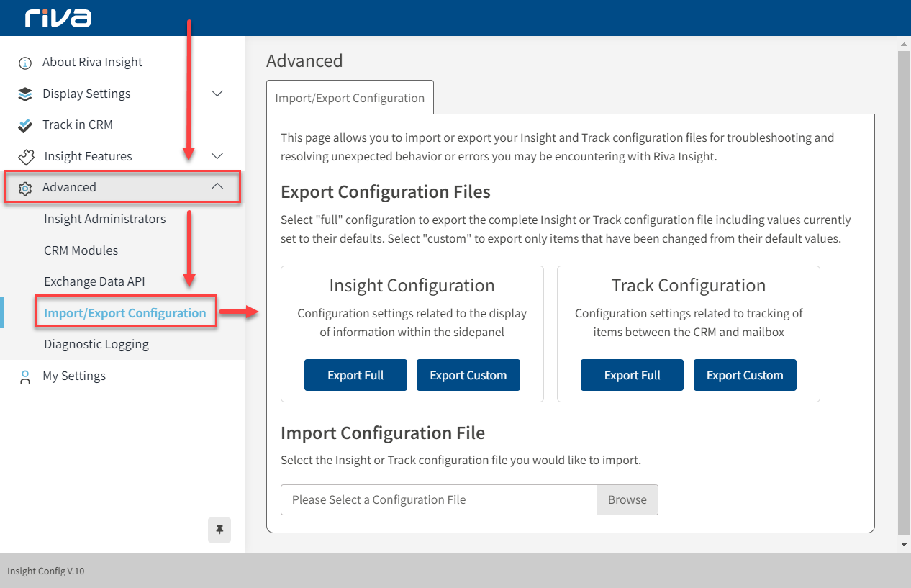Select Diagnostic Logging submenu item

click(x=96, y=344)
